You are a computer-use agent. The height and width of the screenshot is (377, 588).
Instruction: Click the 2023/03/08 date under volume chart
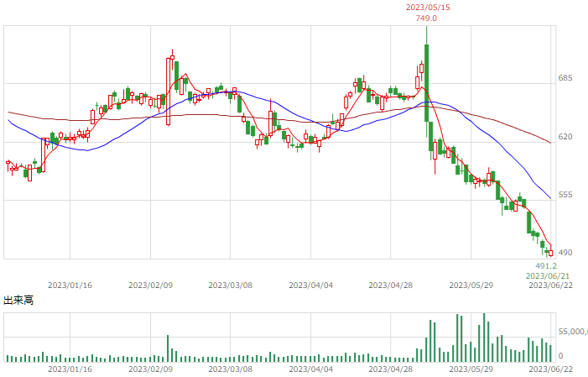point(230,369)
